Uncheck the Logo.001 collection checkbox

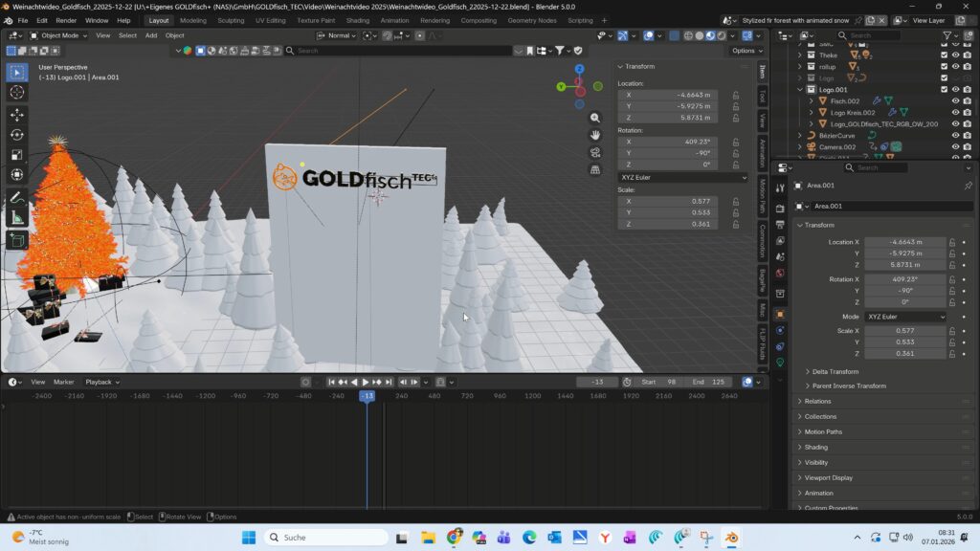(945, 89)
